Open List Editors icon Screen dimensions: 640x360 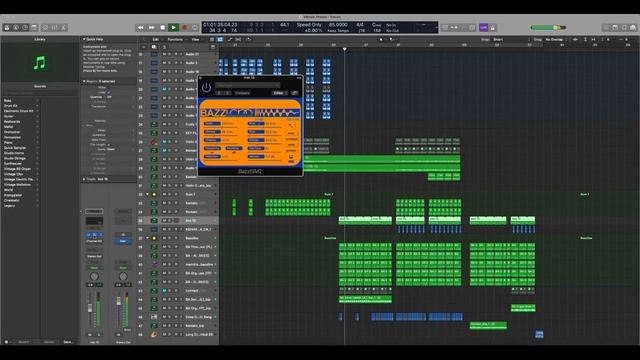pyautogui.click(x=606, y=27)
